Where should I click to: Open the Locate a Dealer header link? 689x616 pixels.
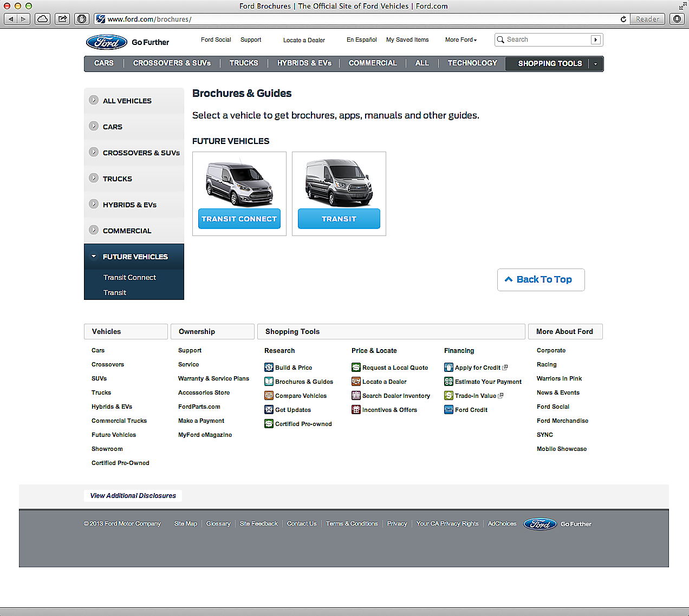(x=304, y=40)
